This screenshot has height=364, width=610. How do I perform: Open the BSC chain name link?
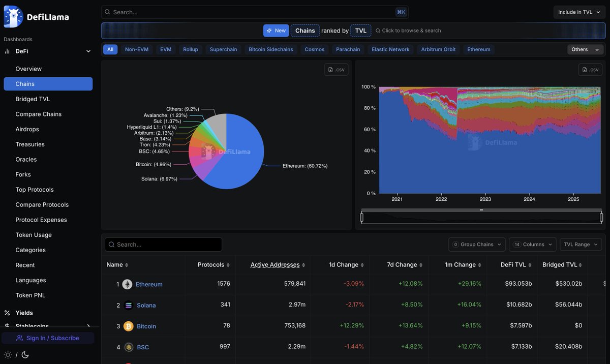click(x=143, y=347)
